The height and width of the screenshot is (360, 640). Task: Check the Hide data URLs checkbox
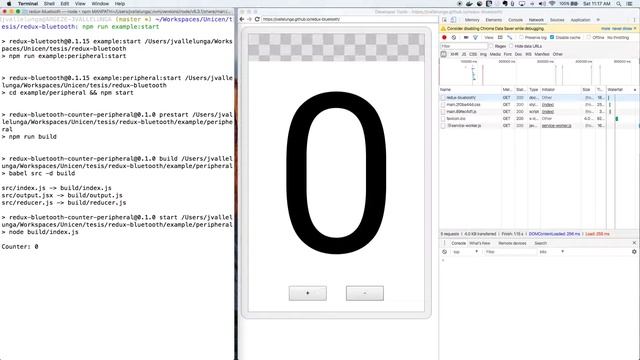click(511, 46)
